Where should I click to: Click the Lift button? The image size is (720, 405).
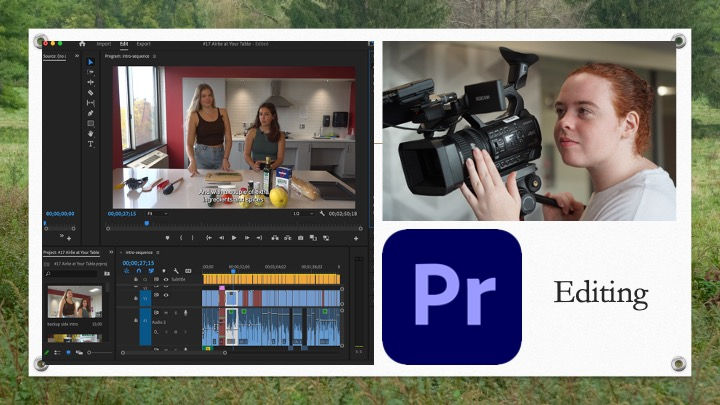pyautogui.click(x=275, y=238)
